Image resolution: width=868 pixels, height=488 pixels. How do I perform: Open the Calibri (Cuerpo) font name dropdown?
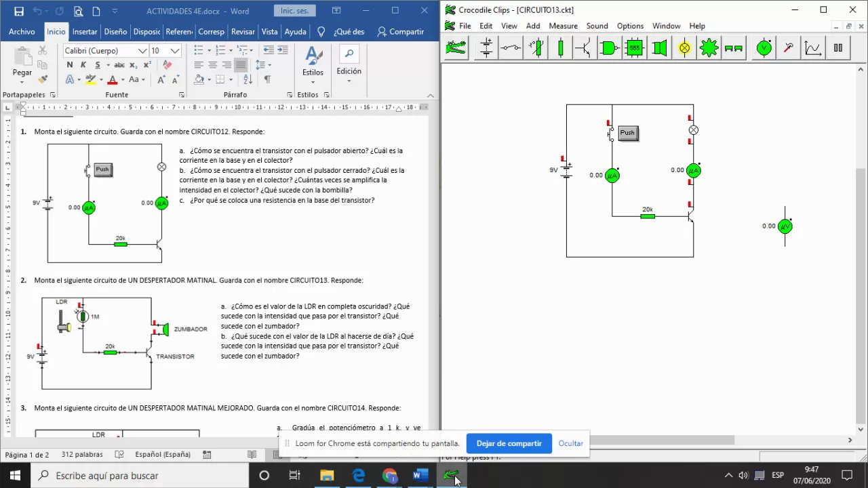pos(142,51)
